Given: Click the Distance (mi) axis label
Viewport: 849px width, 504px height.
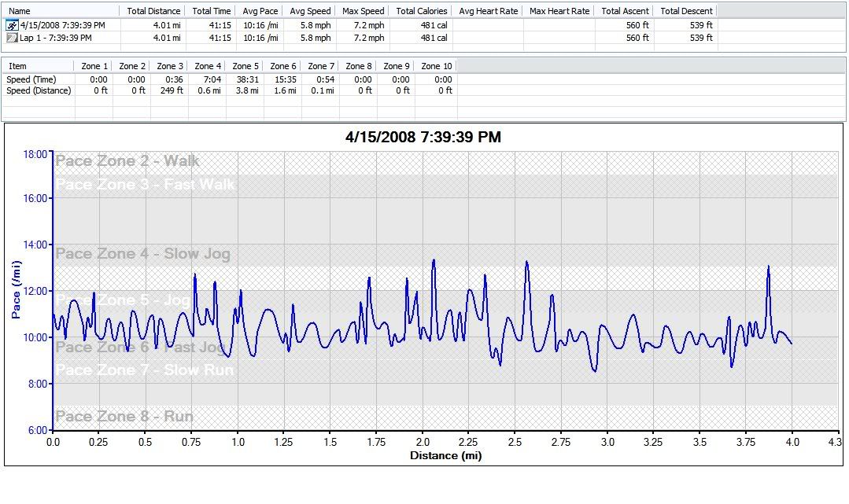Looking at the screenshot, I should [445, 455].
